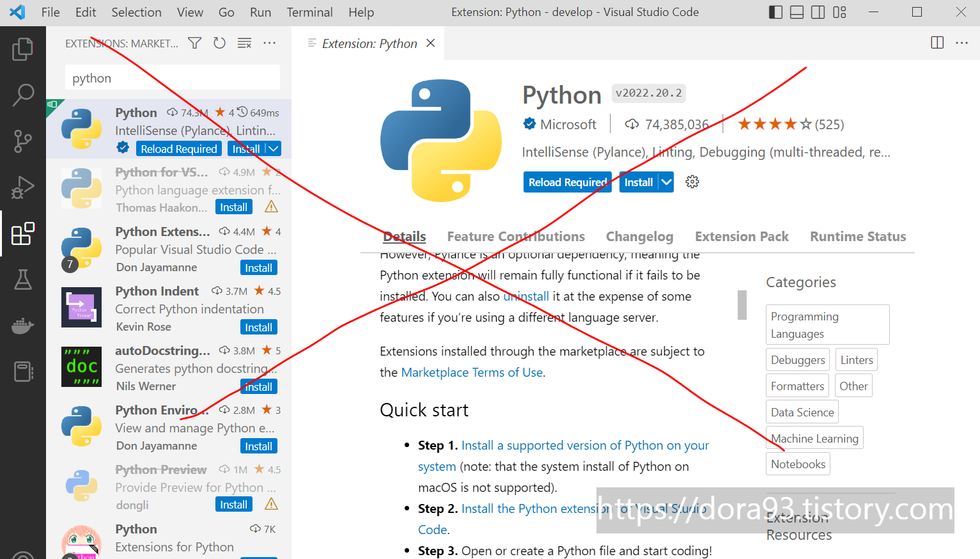This screenshot has height=559, width=980.
Task: Refresh the extensions list
Action: [x=219, y=43]
